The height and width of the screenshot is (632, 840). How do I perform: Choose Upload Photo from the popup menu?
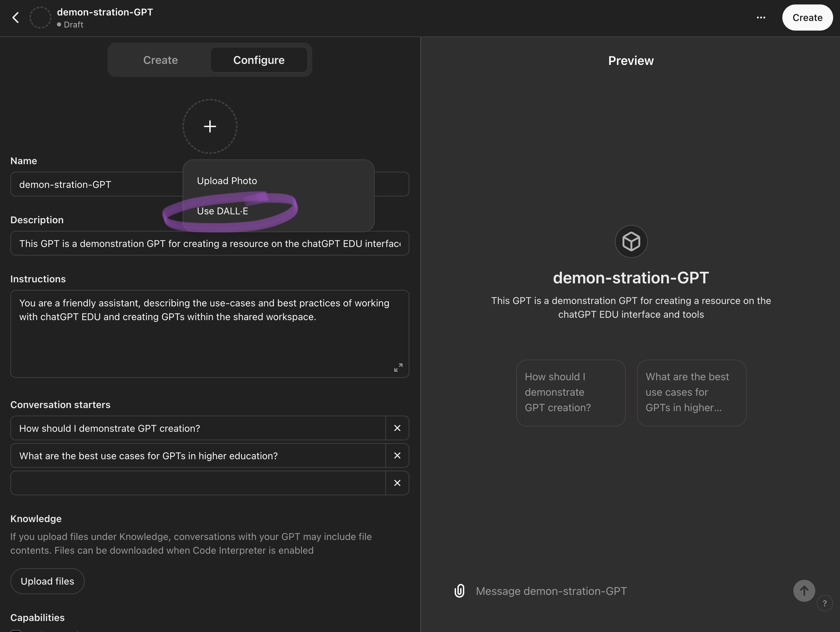coord(227,181)
